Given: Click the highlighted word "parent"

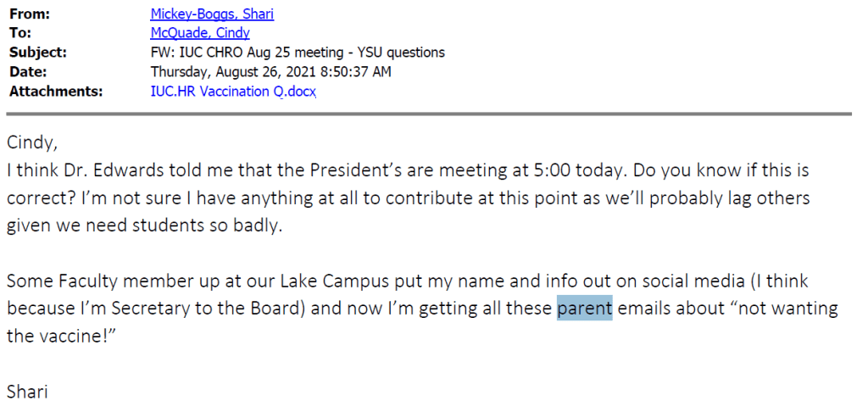Looking at the screenshot, I should 584,308.
